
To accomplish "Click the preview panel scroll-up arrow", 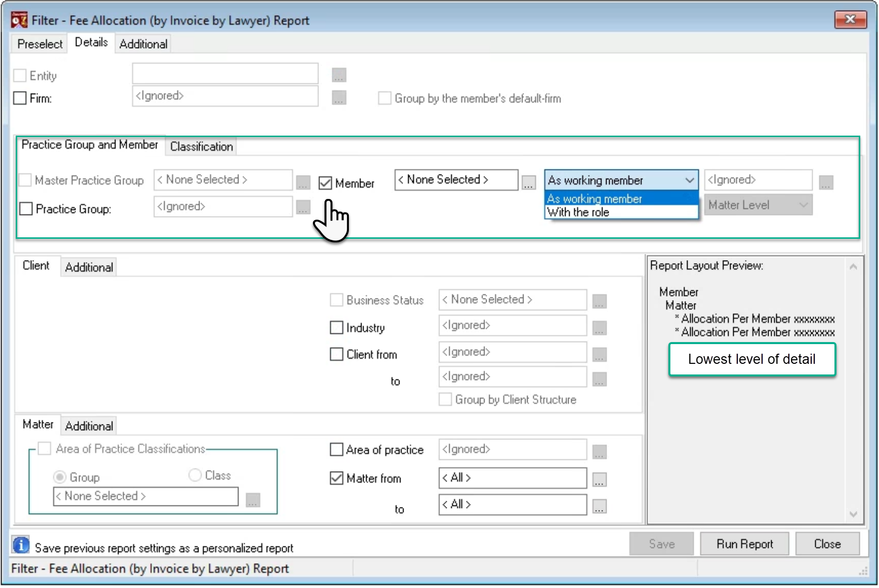I will click(853, 267).
